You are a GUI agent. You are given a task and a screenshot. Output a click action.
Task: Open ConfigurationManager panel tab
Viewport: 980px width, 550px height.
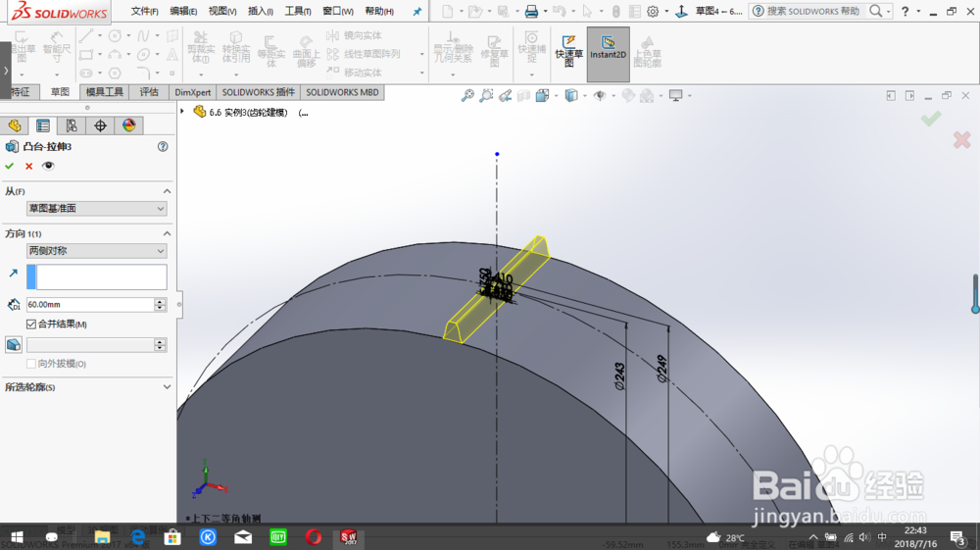tap(72, 125)
